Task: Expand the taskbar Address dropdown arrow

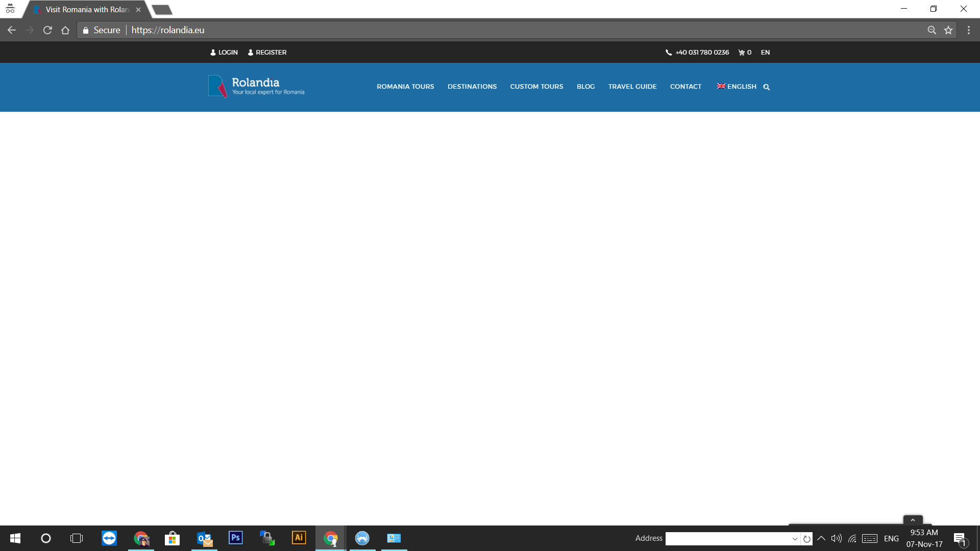Action: [x=795, y=539]
